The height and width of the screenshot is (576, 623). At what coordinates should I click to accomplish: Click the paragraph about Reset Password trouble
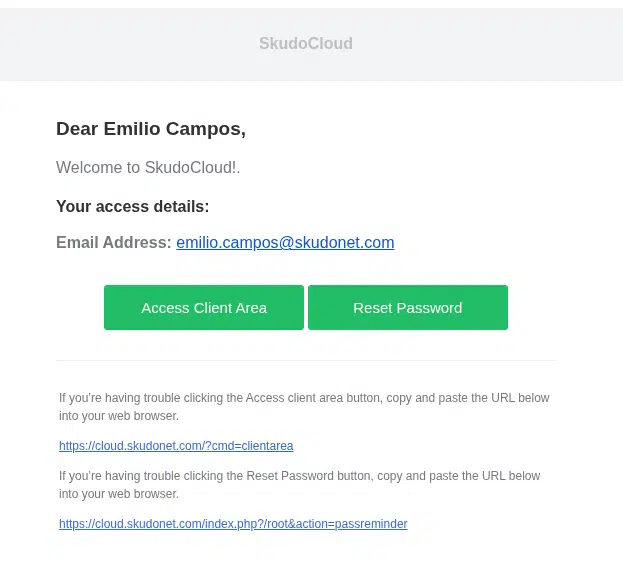[x=300, y=485]
